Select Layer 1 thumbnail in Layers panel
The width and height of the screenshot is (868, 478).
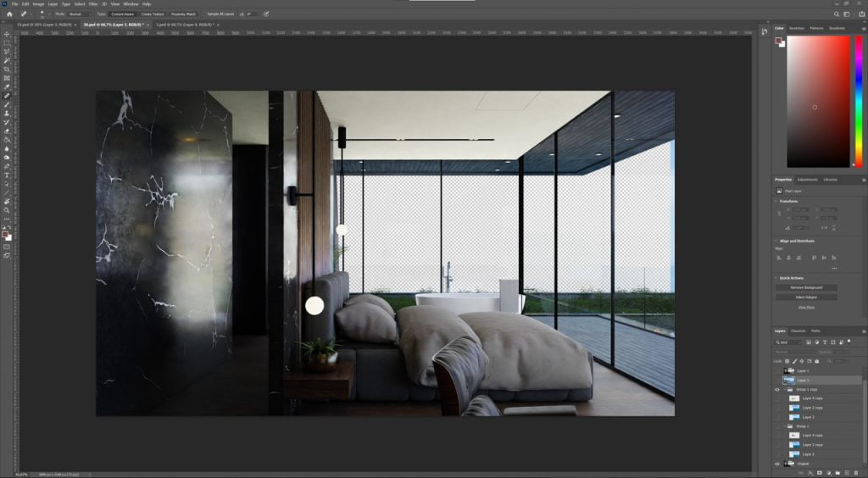point(789,371)
